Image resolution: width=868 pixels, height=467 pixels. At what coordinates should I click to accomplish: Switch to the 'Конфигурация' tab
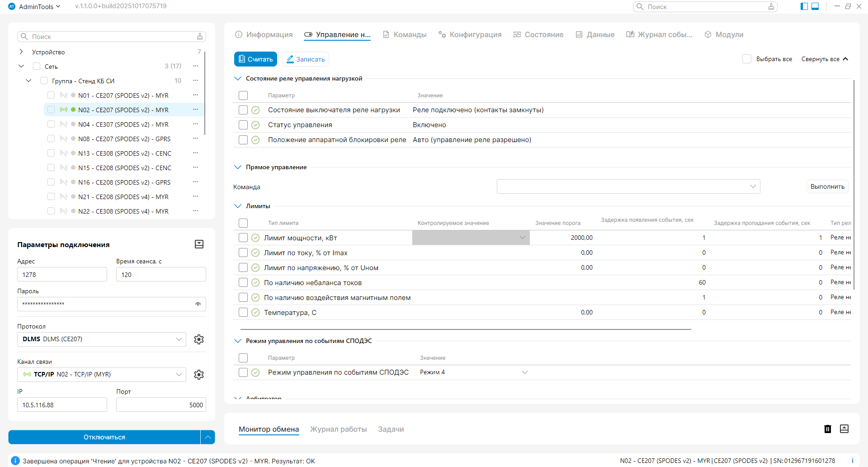pos(470,35)
